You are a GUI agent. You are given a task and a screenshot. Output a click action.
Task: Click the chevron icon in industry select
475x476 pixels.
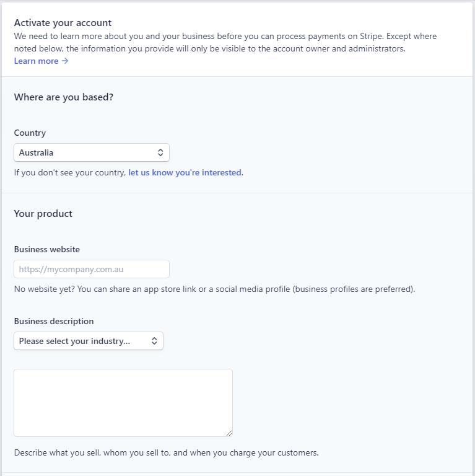click(x=154, y=341)
